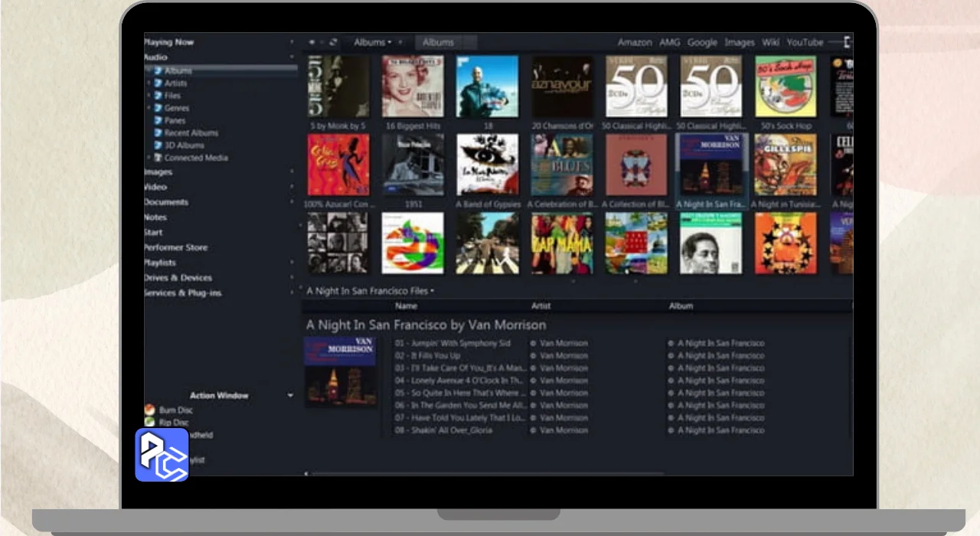Image resolution: width=980 pixels, height=536 pixels.
Task: Expand the Images section arrow
Action: coord(292,172)
